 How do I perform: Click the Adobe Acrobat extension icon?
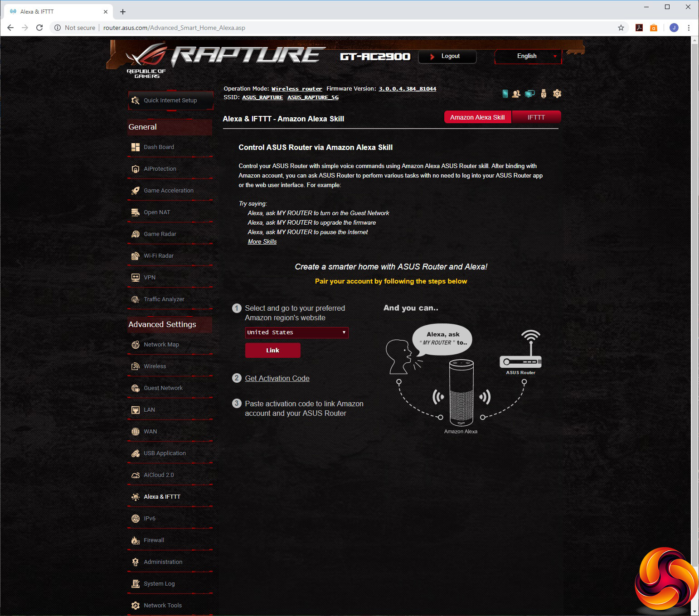[x=639, y=28]
